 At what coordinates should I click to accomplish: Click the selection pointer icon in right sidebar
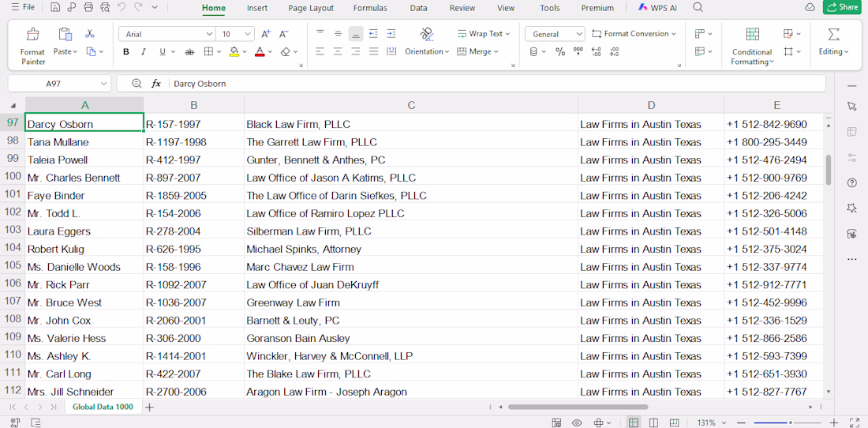pos(852,106)
